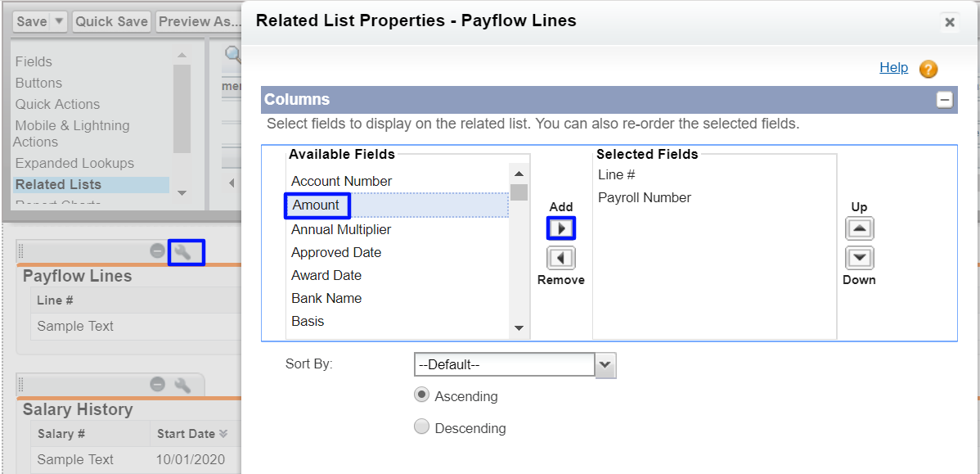
Task: Open Payflow Lines wrench properties
Action: [183, 252]
